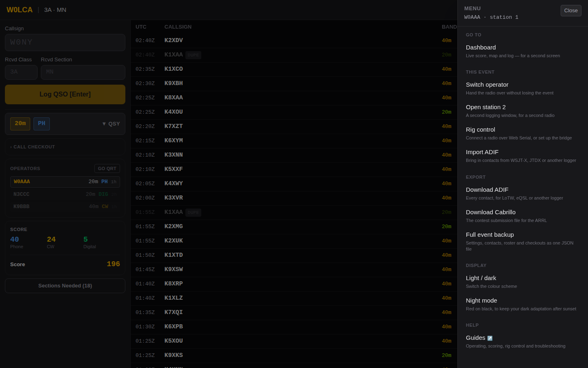This screenshot has height=368, width=588.
Task: Click the CW QSO count 24
Action: [x=51, y=240]
